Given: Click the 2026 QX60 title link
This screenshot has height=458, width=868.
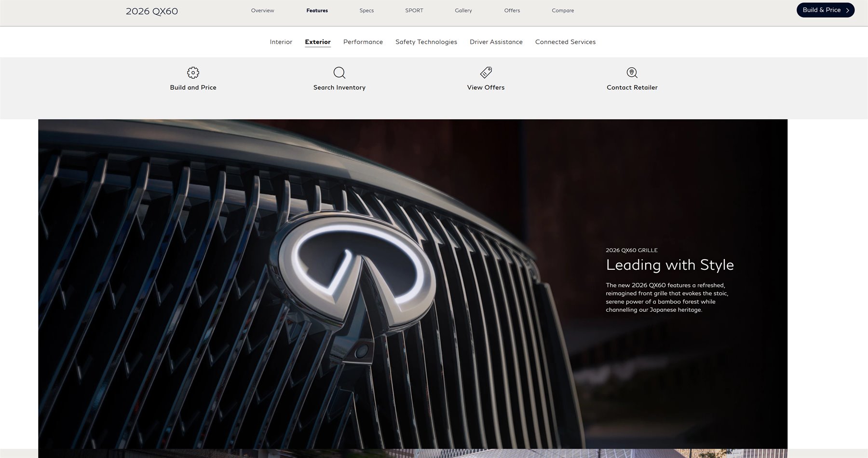Looking at the screenshot, I should pyautogui.click(x=151, y=11).
